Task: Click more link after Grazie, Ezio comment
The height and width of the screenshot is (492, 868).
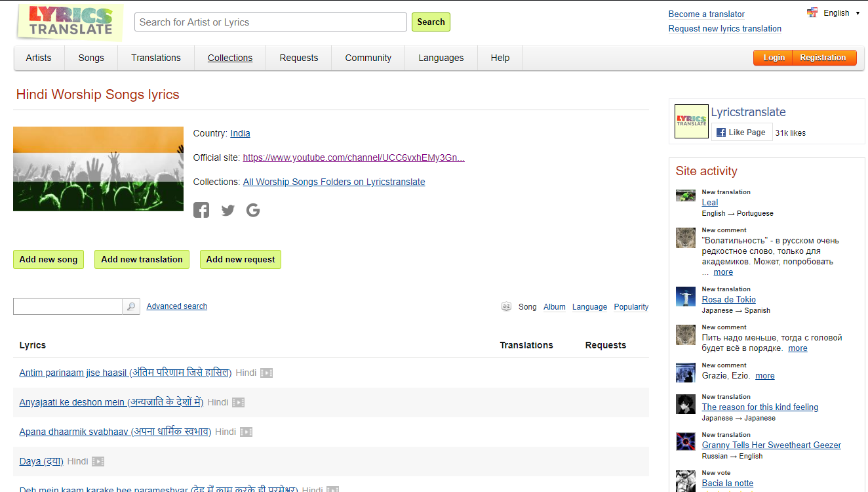Action: click(765, 376)
